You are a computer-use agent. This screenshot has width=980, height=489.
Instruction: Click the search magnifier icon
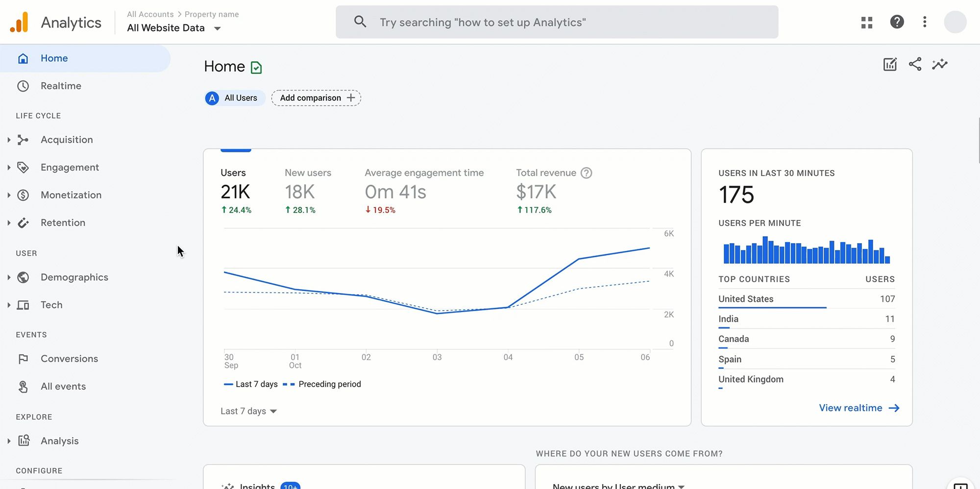coord(360,22)
